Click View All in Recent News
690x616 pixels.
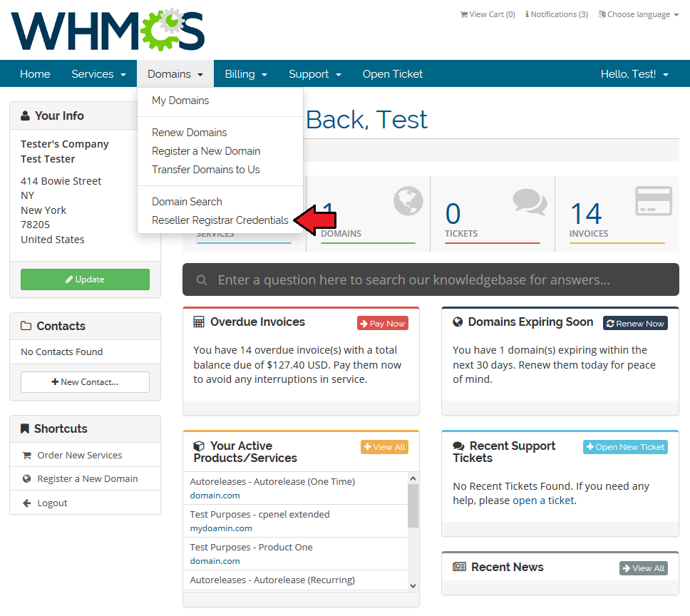644,568
